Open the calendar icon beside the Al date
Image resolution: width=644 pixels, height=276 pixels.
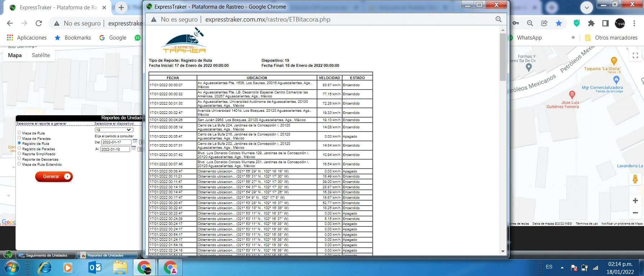134,148
